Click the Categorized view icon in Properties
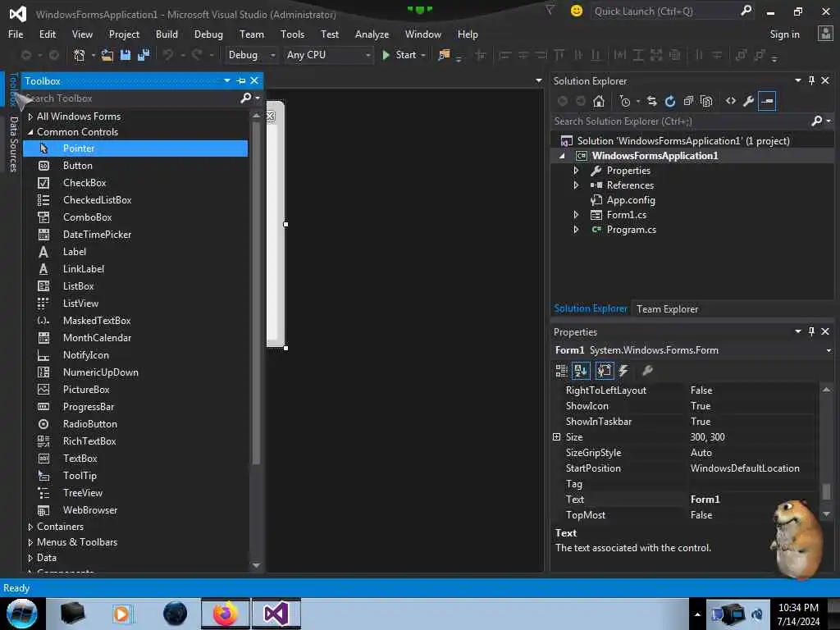The width and height of the screenshot is (840, 630). pos(561,370)
